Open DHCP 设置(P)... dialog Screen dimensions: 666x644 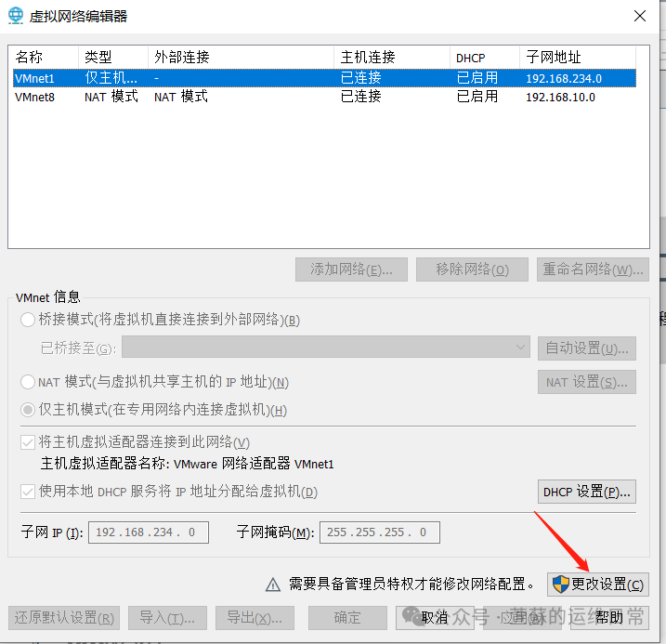[586, 492]
